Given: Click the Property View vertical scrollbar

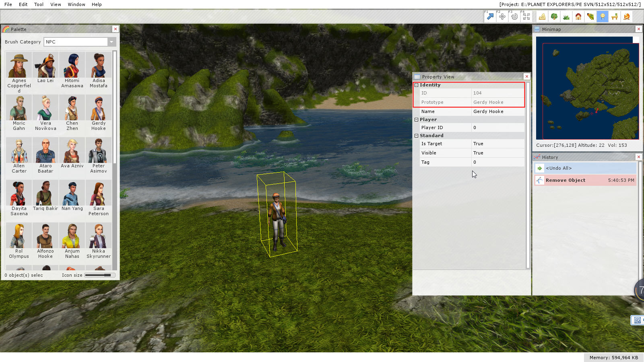Looking at the screenshot, I should pos(528,175).
